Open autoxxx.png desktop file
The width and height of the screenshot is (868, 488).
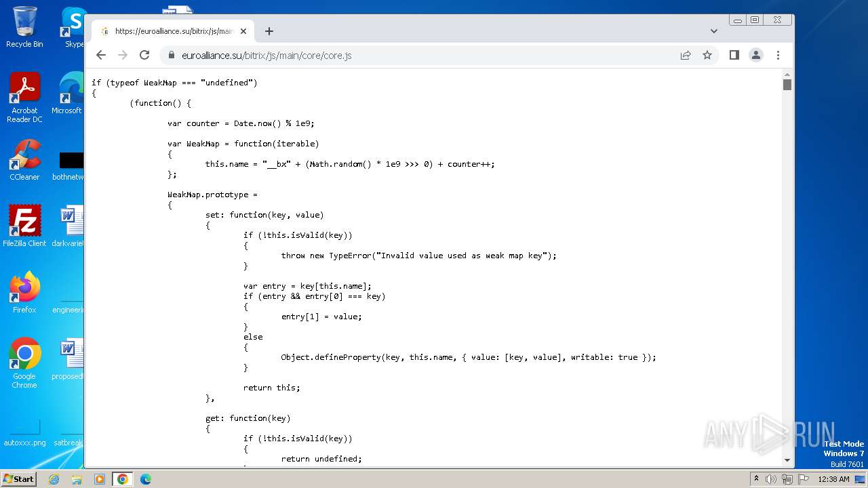coord(24,432)
